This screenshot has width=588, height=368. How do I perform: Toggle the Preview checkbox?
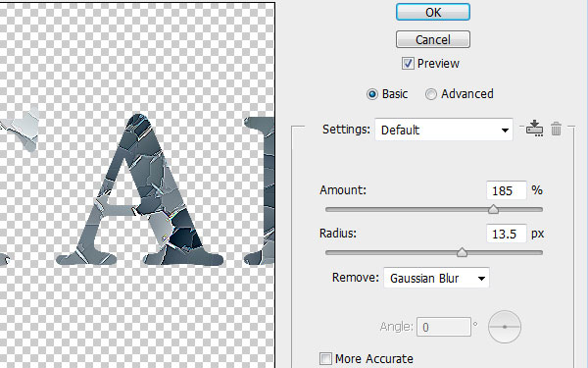pyautogui.click(x=408, y=64)
